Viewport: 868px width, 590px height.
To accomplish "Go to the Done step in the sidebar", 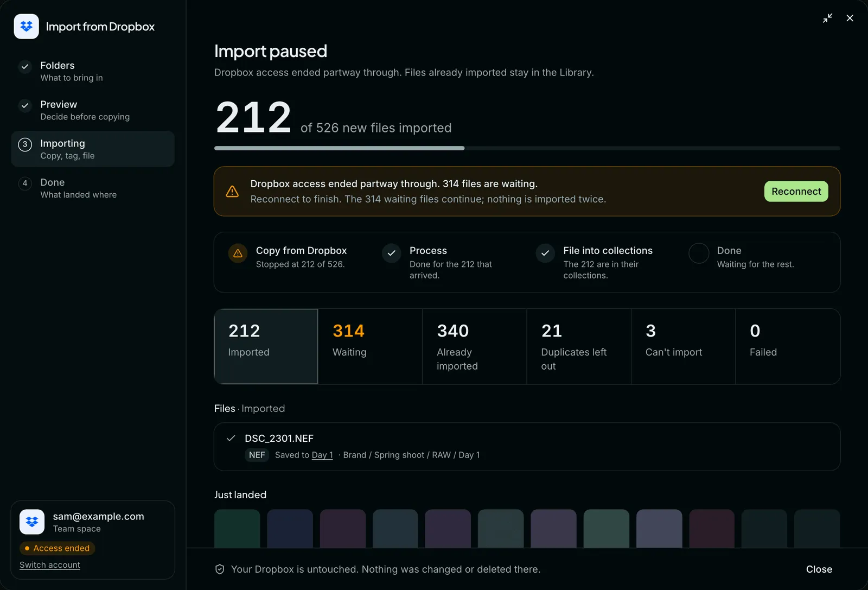I will (93, 188).
